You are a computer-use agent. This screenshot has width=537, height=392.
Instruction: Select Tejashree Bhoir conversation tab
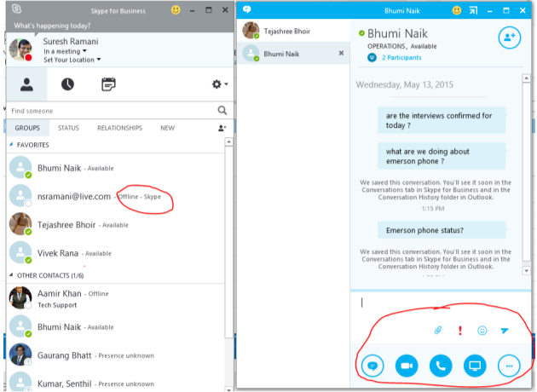coord(293,31)
